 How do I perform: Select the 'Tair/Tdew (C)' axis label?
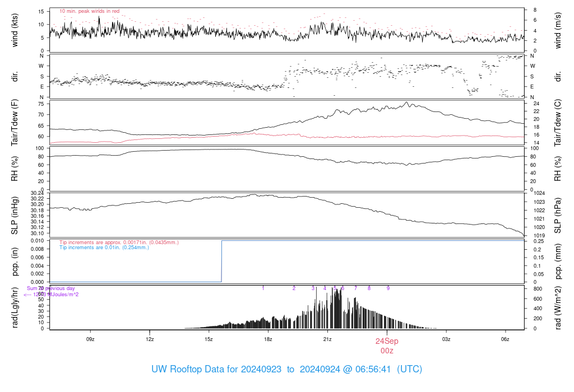[x=558, y=123]
